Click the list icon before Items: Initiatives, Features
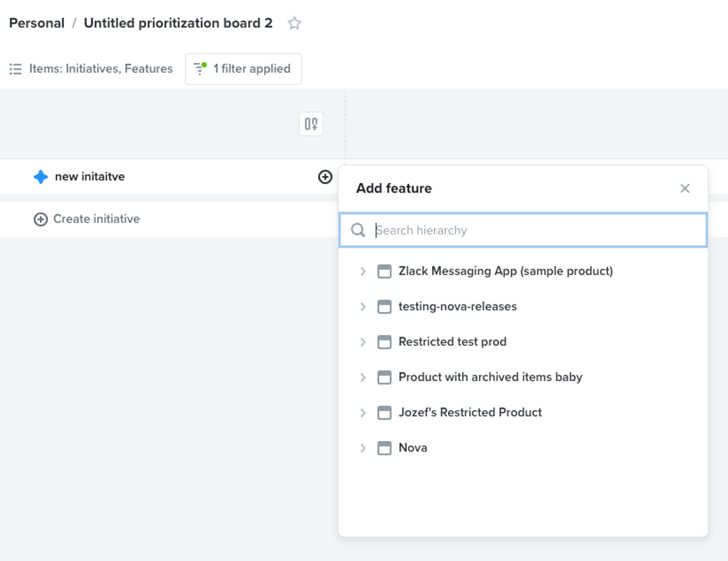This screenshot has width=728, height=561. click(x=16, y=69)
